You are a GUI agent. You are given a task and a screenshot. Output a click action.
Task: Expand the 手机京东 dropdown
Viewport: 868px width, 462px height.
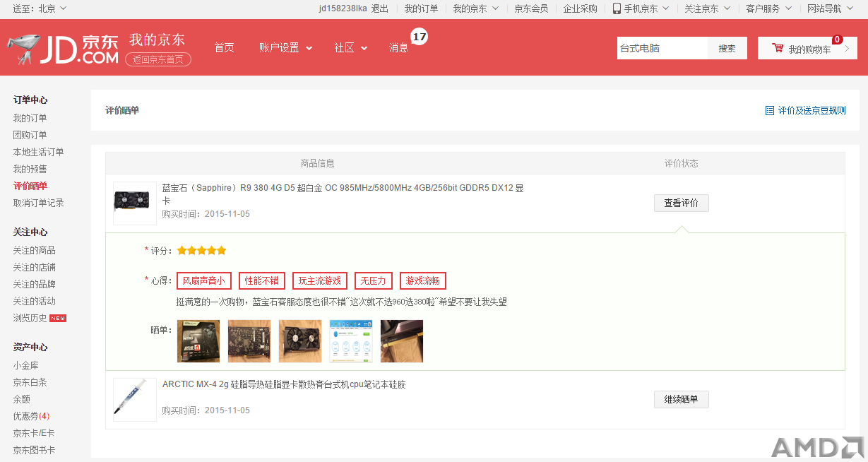(x=641, y=8)
